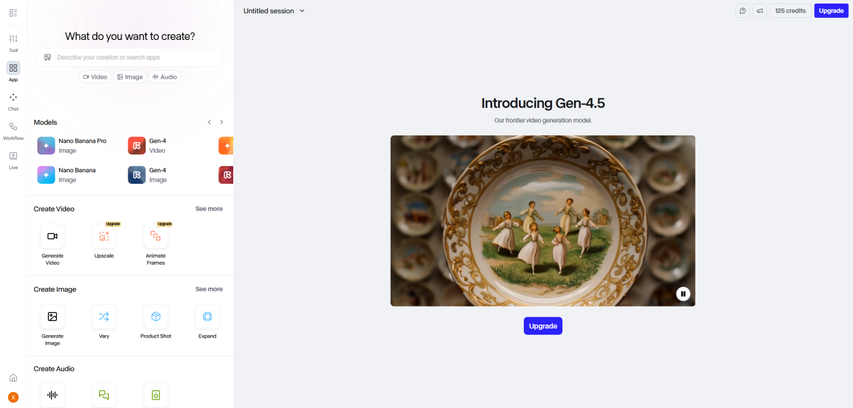The height and width of the screenshot is (408, 853).
Task: Open the Workflow sidebar icon
Action: 13,131
